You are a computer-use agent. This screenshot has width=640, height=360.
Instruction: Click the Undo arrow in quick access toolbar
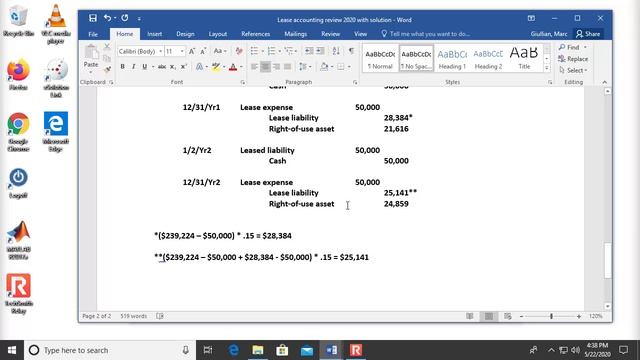tap(107, 18)
